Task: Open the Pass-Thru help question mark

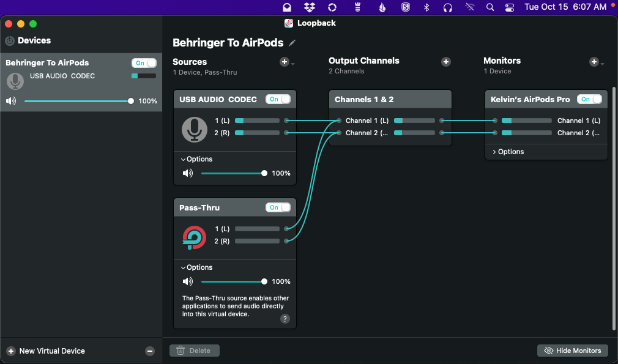Action: [x=285, y=319]
